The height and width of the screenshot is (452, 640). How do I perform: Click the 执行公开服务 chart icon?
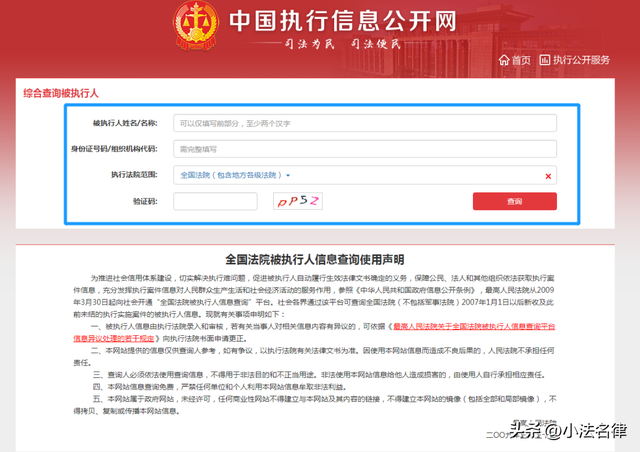[544, 60]
